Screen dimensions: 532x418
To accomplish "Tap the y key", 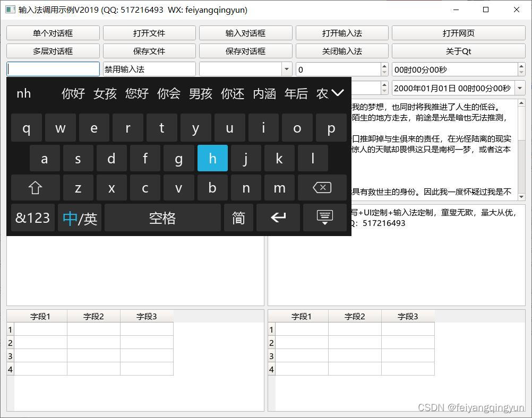I will (x=196, y=128).
